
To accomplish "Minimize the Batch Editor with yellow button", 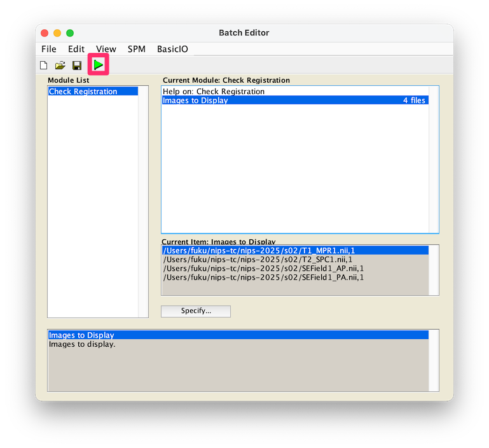I will pos(57,33).
